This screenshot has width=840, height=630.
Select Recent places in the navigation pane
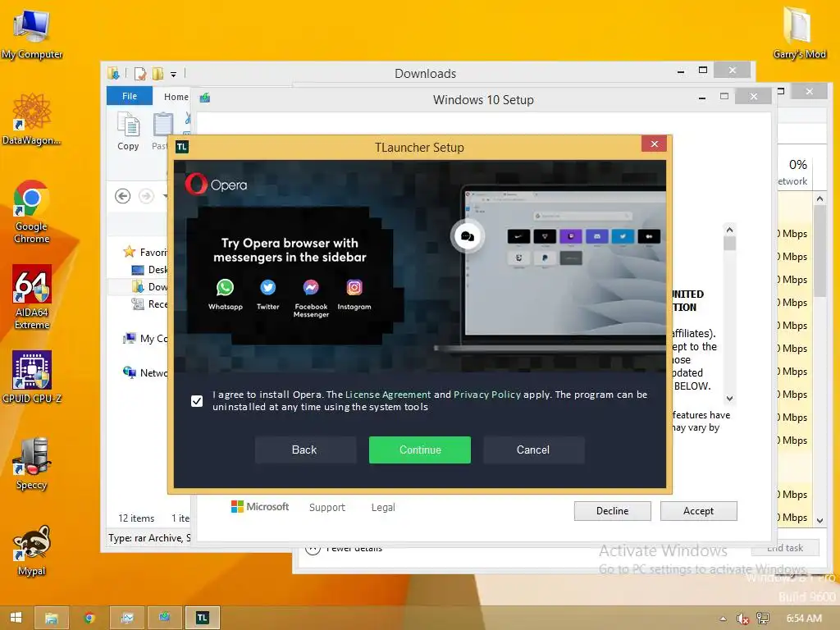click(x=149, y=304)
